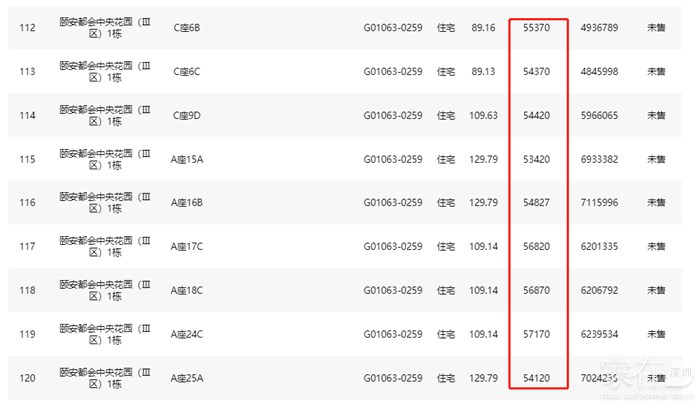Select the total price 7115996
The width and height of the screenshot is (700, 403).
[599, 203]
